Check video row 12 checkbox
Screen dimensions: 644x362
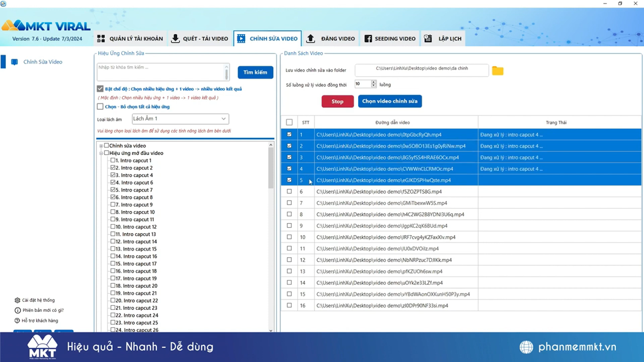click(289, 260)
